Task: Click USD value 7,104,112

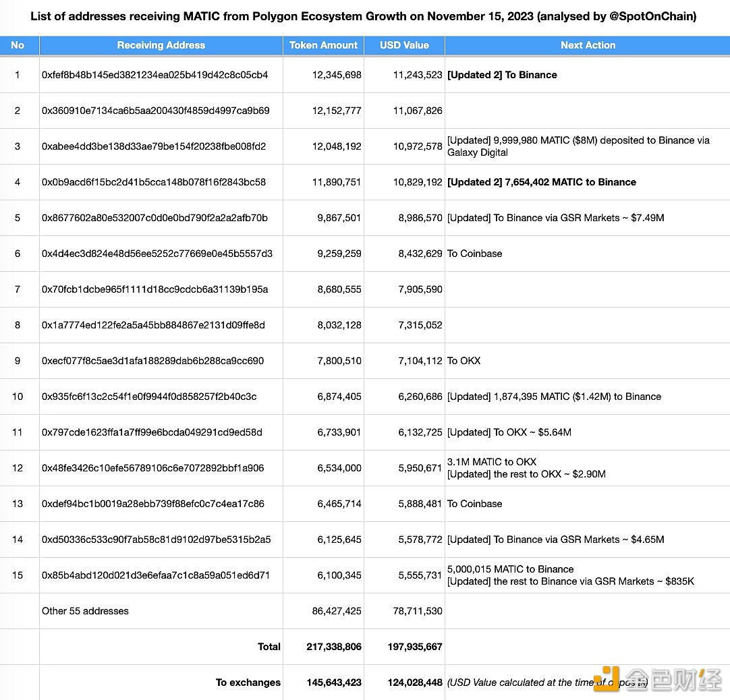Action: [x=420, y=361]
